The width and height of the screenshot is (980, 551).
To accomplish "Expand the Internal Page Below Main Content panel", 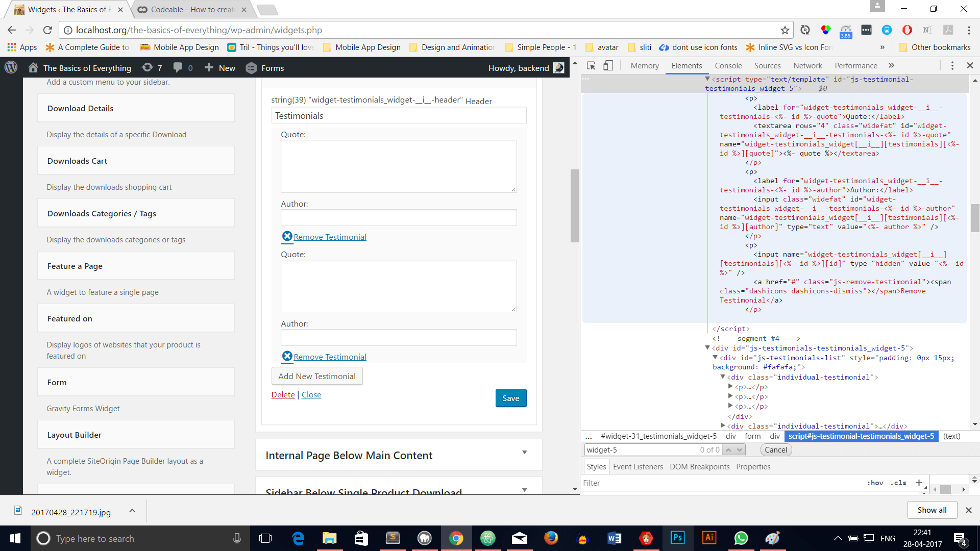I will pos(524,453).
